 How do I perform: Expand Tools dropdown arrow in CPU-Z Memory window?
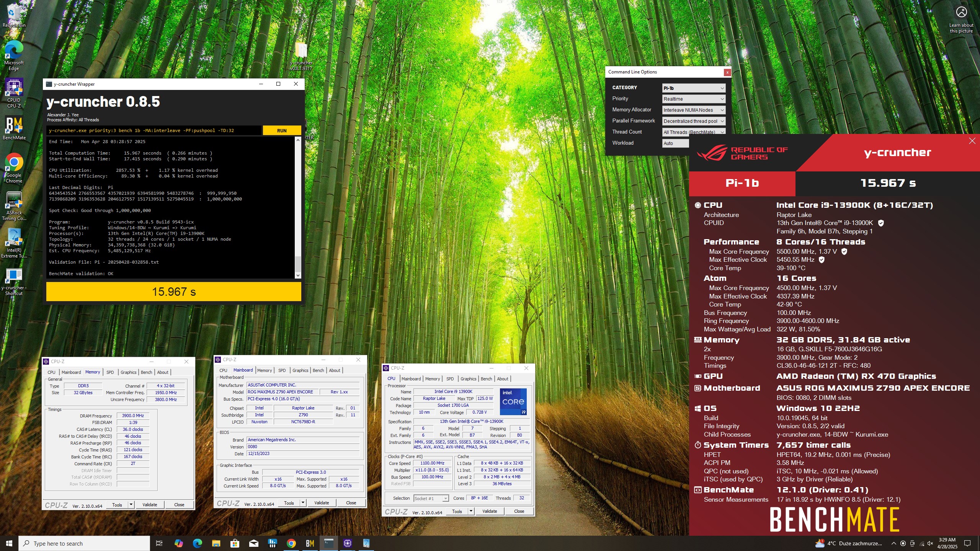coord(131,505)
